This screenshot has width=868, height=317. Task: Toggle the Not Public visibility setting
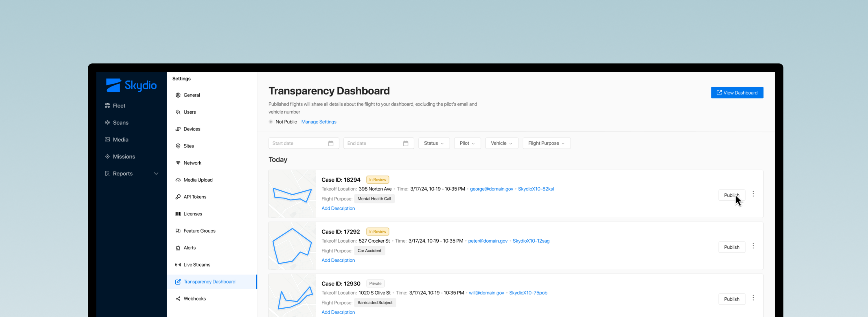click(270, 122)
